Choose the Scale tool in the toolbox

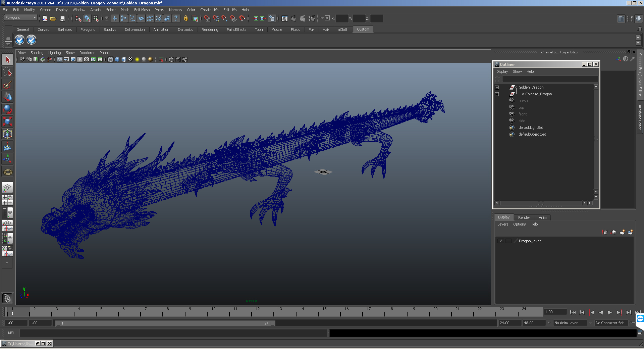7,121
